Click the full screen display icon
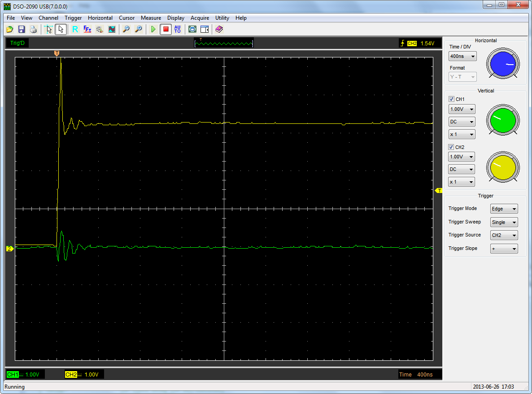Screen dimensions: 532x394 tap(192, 30)
